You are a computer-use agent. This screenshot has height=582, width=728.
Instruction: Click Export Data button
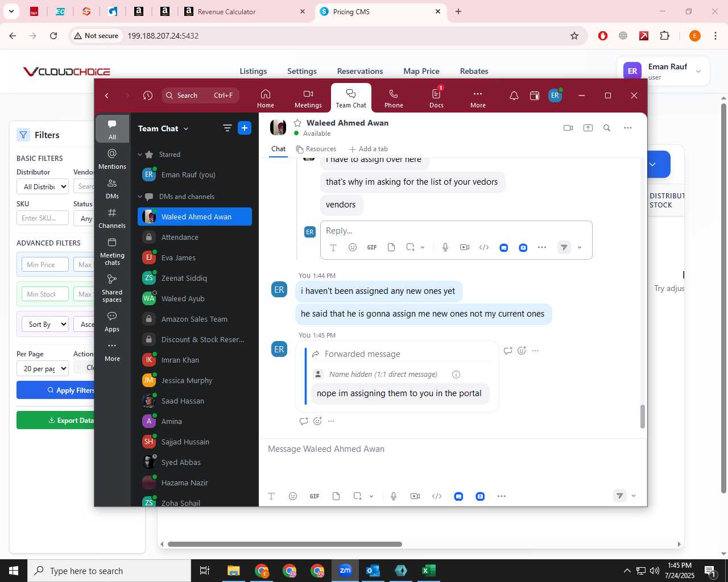coord(56,420)
